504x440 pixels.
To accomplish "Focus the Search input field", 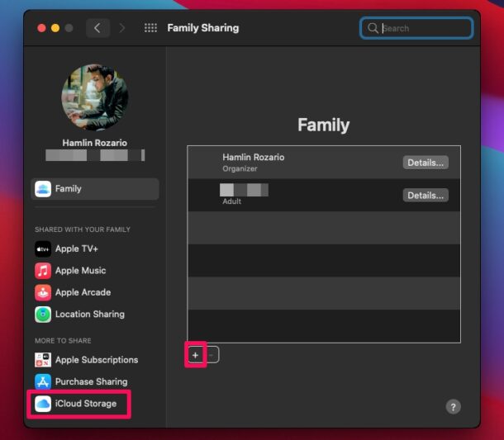I will click(x=416, y=28).
